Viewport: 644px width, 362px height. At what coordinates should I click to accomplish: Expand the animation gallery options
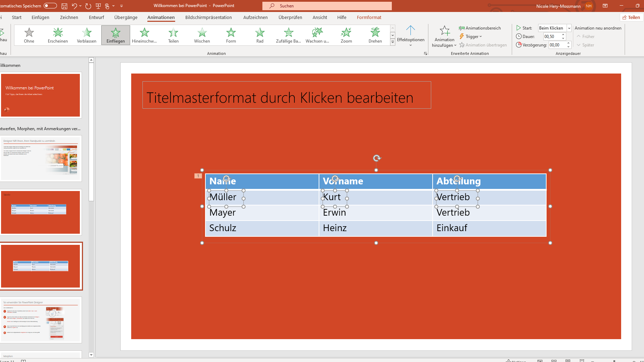pos(393,42)
